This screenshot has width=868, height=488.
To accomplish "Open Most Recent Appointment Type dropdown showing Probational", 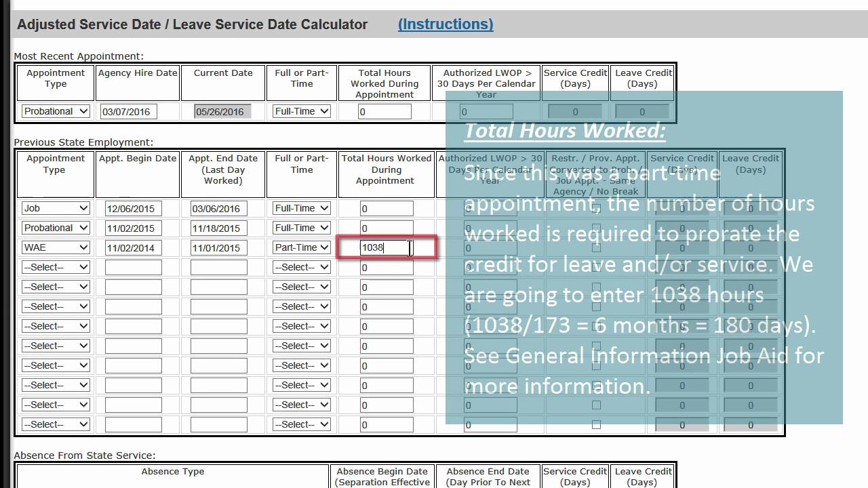I will click(x=56, y=111).
